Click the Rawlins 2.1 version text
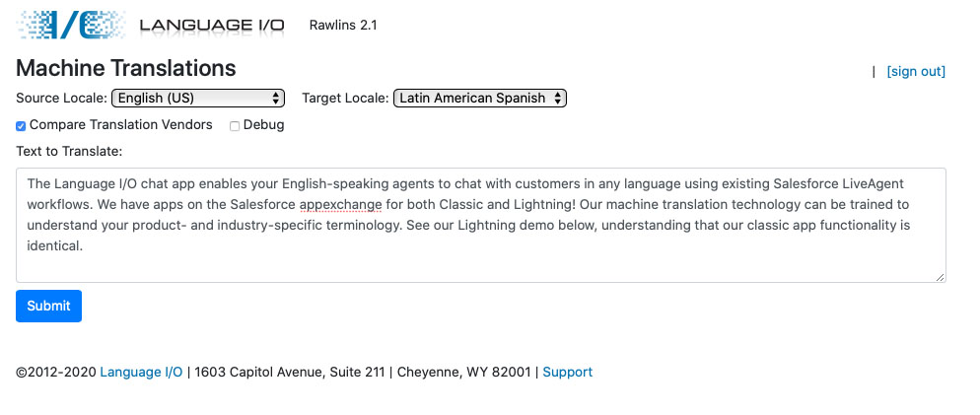 (343, 25)
